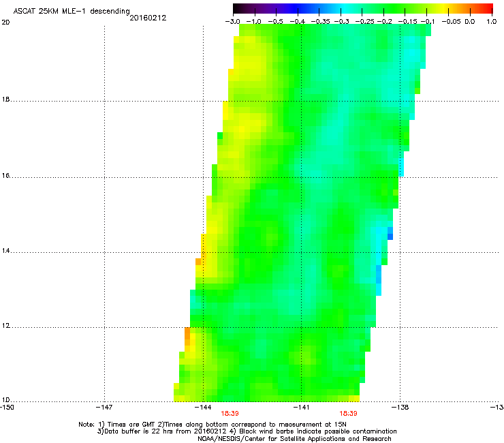Click the -0.25 colorbar label
The height and width of the screenshot is (443, 504).
click(364, 22)
